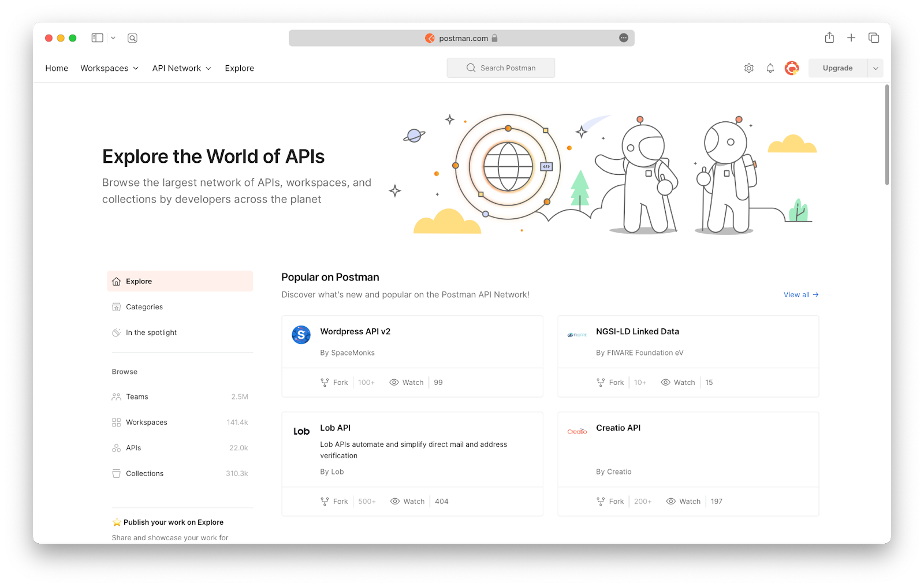924x587 pixels.
Task: Go to Home in Postman navigation
Action: point(57,68)
